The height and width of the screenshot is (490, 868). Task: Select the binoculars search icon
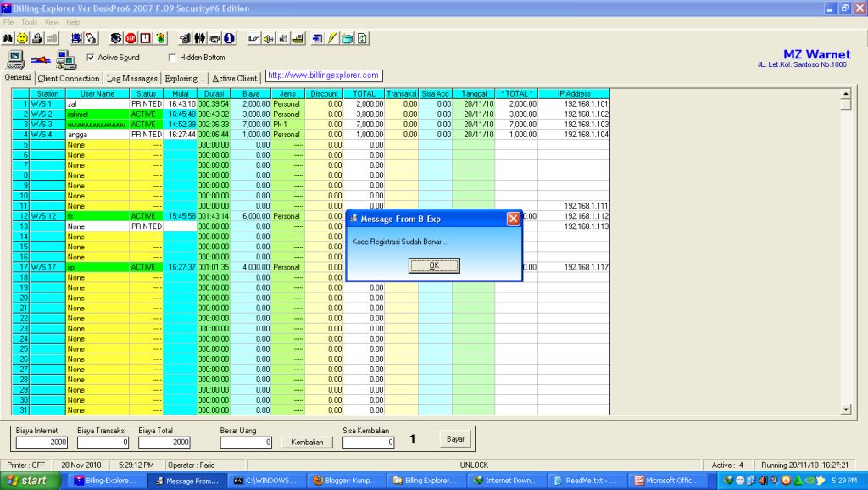7,37
